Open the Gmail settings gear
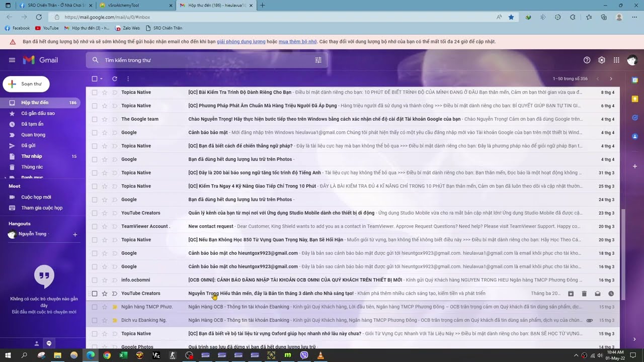The width and height of the screenshot is (644, 362). click(602, 60)
